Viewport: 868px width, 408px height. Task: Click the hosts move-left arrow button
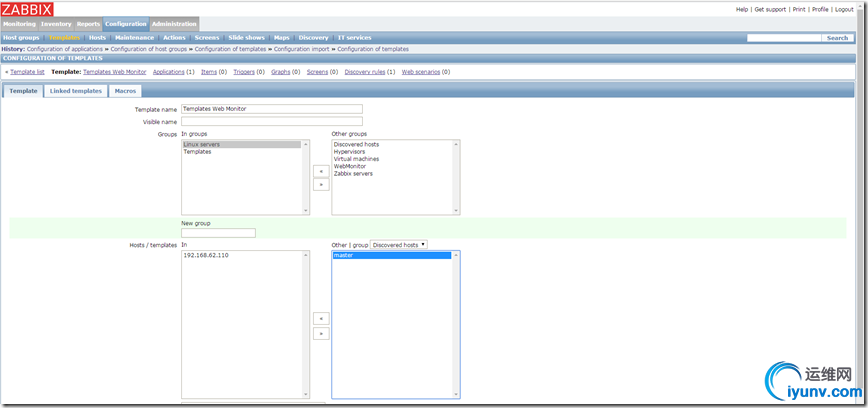[x=321, y=318]
